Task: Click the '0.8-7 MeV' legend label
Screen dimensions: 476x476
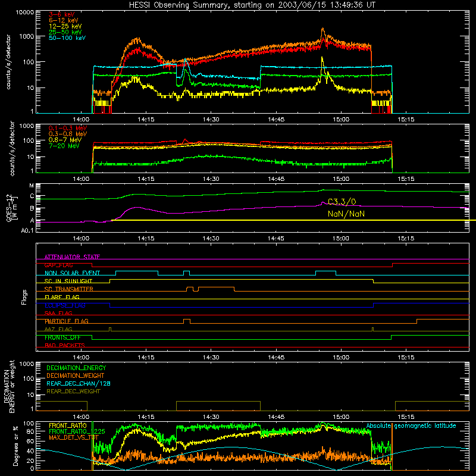Action: click(65, 140)
